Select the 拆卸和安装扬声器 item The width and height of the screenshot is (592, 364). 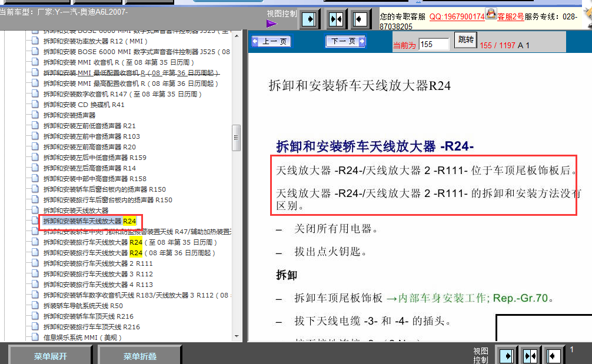click(x=69, y=115)
